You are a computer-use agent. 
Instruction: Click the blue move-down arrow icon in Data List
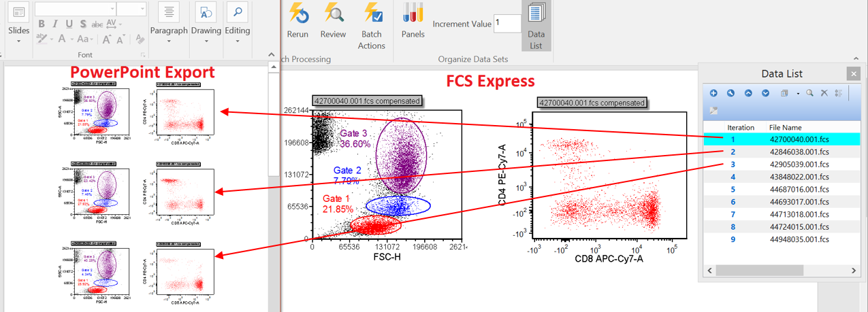point(766,93)
